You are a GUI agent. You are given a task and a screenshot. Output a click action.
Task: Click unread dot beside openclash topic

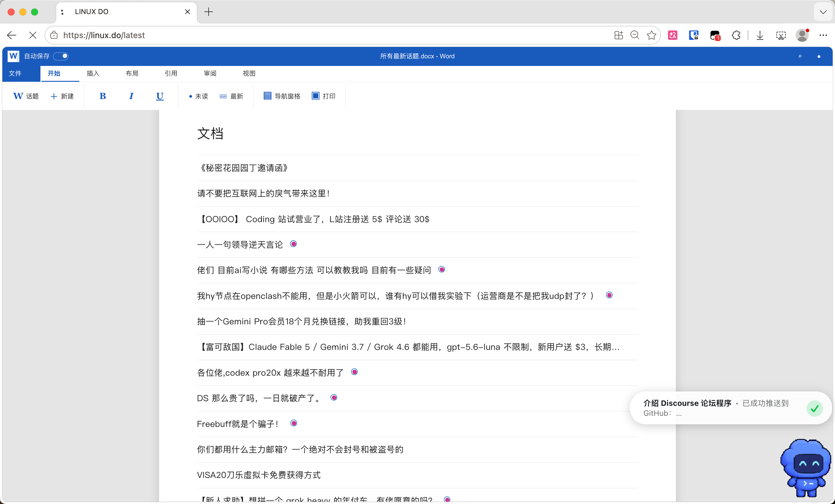[x=609, y=295]
